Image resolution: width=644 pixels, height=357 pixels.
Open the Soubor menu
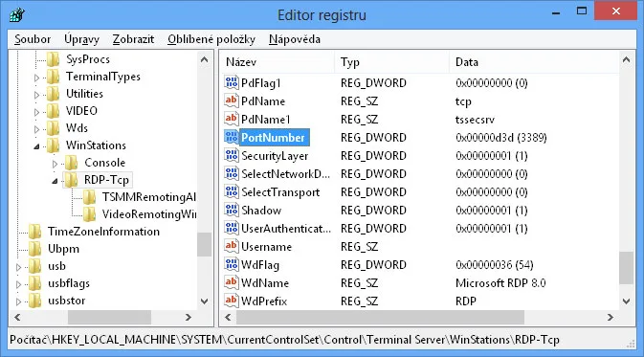33,39
